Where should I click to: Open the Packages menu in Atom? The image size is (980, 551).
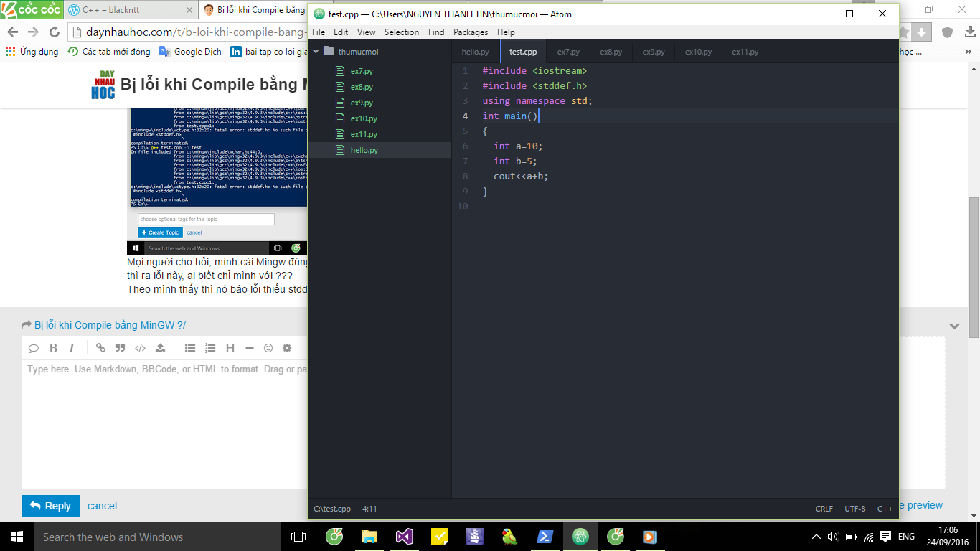pyautogui.click(x=471, y=32)
